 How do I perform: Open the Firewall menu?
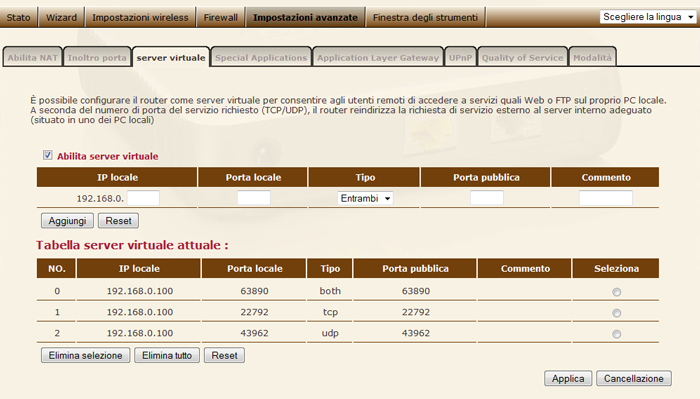(221, 17)
